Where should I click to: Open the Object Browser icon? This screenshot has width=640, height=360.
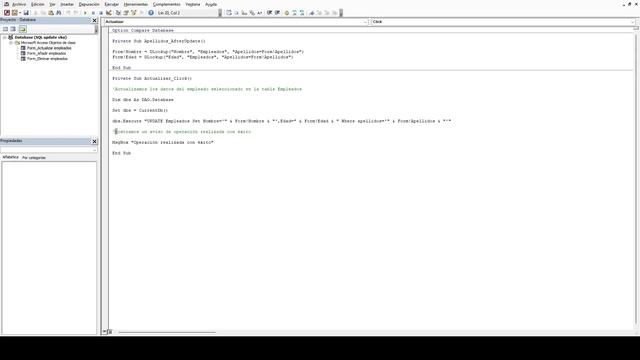pyautogui.click(x=133, y=13)
